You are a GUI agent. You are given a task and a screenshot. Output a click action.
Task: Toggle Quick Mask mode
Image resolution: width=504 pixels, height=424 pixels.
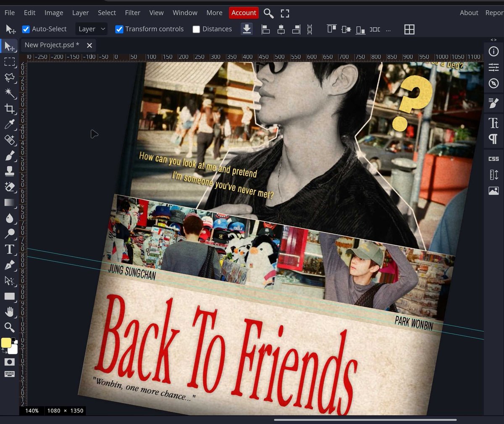[9, 362]
